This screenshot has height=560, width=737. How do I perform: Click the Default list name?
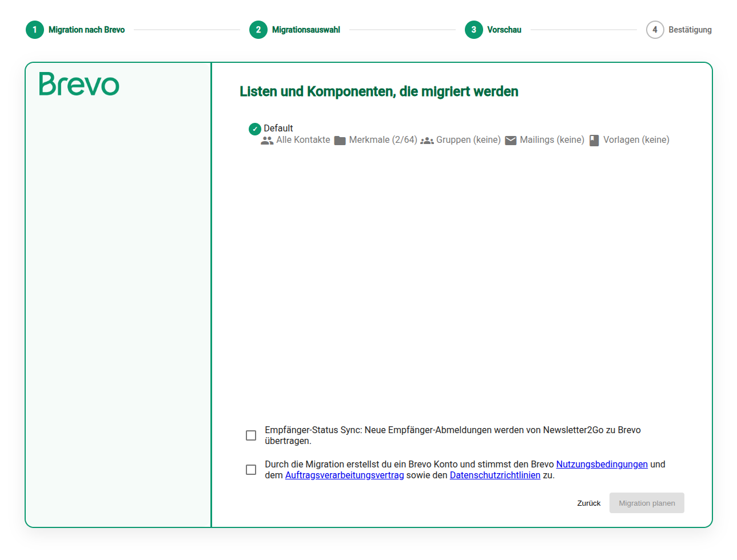pos(278,129)
